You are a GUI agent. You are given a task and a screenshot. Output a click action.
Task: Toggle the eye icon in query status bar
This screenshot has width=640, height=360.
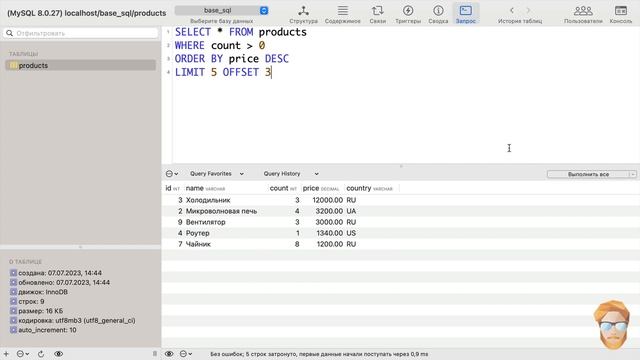click(x=169, y=354)
